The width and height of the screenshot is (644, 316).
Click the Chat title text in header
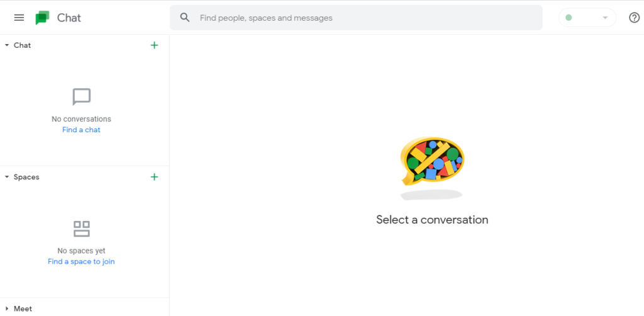pos(69,18)
